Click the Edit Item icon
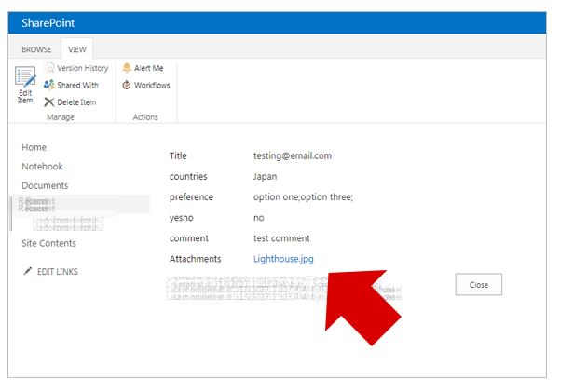 point(25,76)
